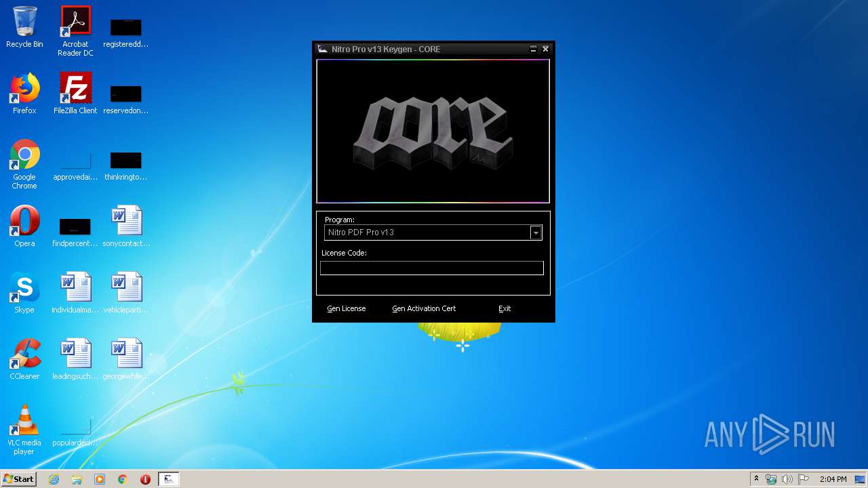The image size is (868, 488).
Task: Open Windows Media Player taskbar icon
Action: tap(100, 479)
